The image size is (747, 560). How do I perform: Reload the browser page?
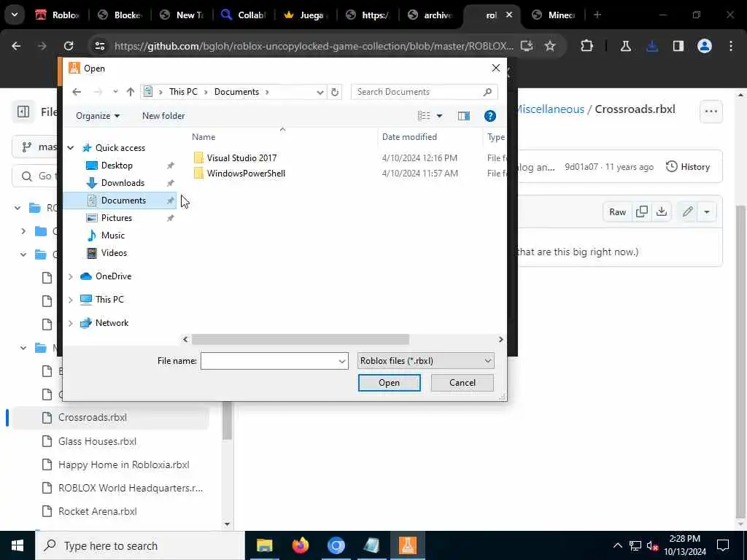coord(69,46)
